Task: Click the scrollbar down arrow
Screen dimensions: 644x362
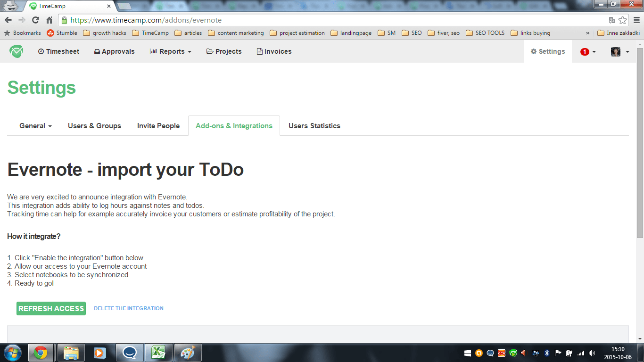Action: pos(640,339)
